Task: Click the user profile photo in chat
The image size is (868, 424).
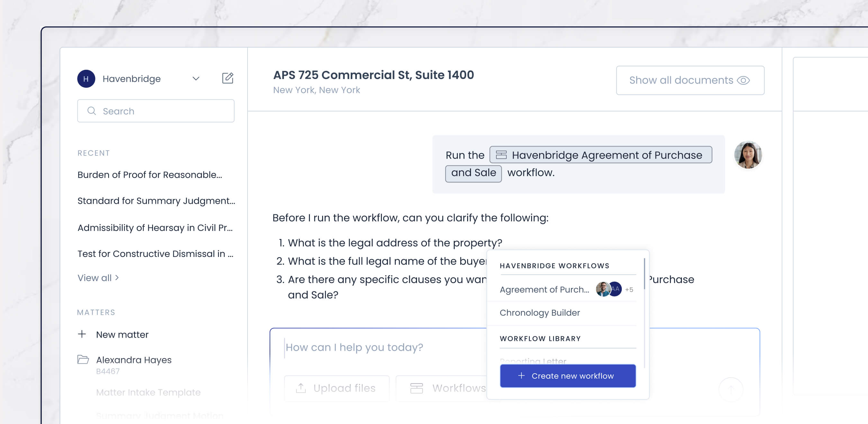Action: click(x=748, y=155)
